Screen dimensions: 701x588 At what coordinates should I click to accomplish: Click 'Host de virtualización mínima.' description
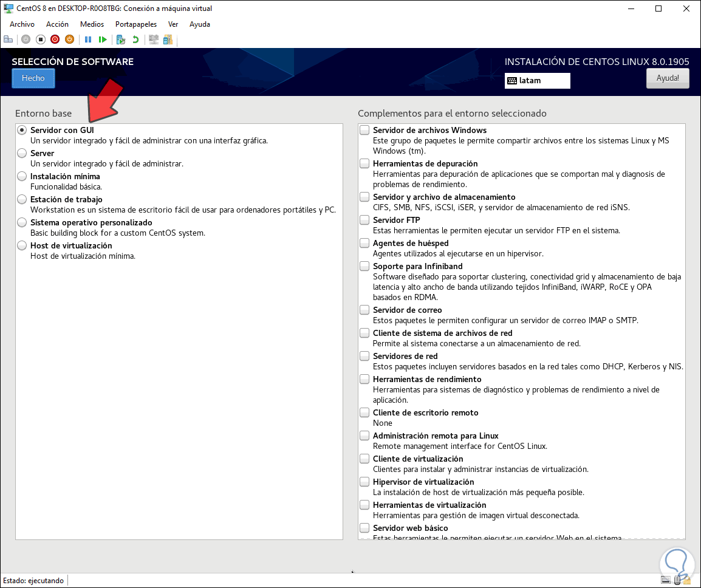click(x=83, y=256)
